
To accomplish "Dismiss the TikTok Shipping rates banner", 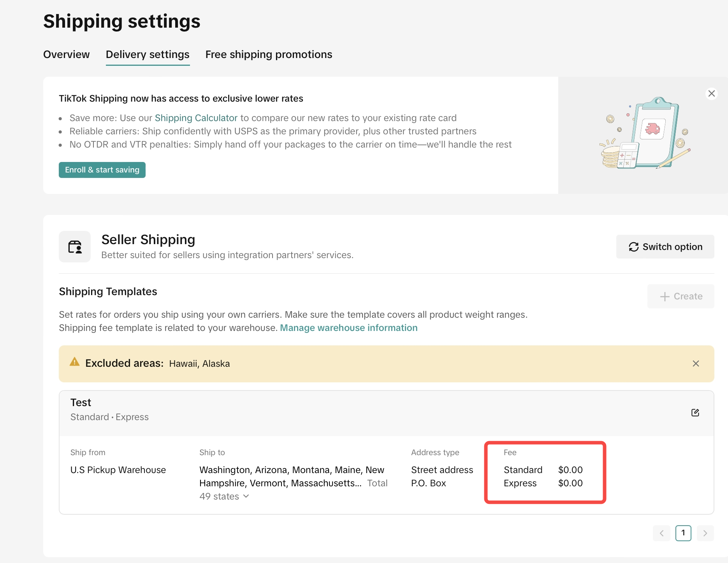I will [x=711, y=93].
